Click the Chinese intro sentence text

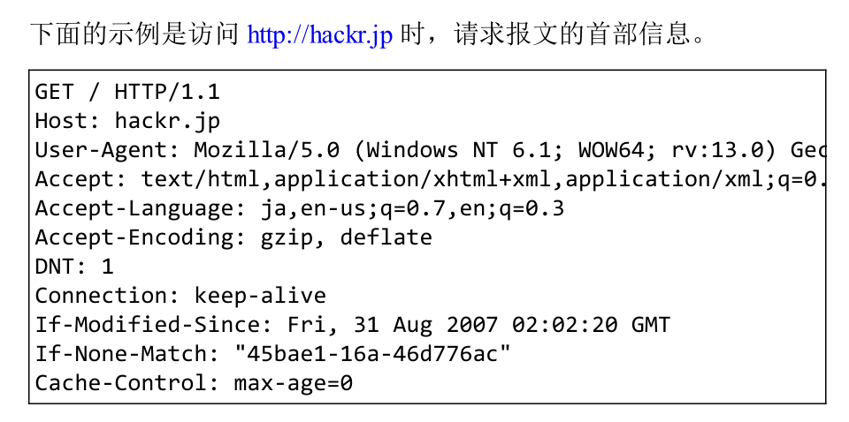tap(368, 35)
